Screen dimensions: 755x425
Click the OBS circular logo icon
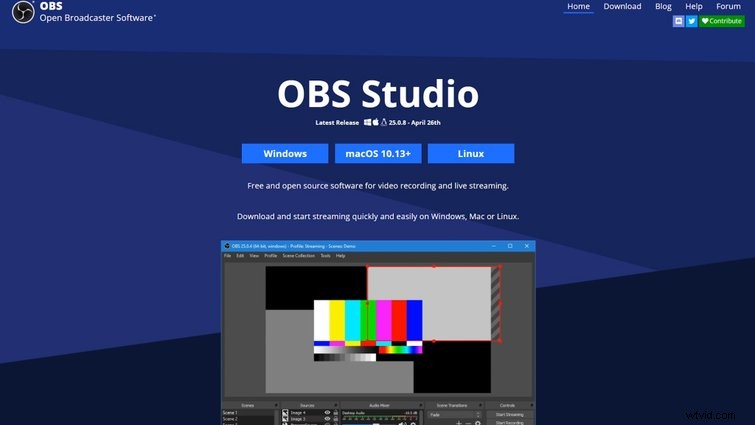pos(23,12)
